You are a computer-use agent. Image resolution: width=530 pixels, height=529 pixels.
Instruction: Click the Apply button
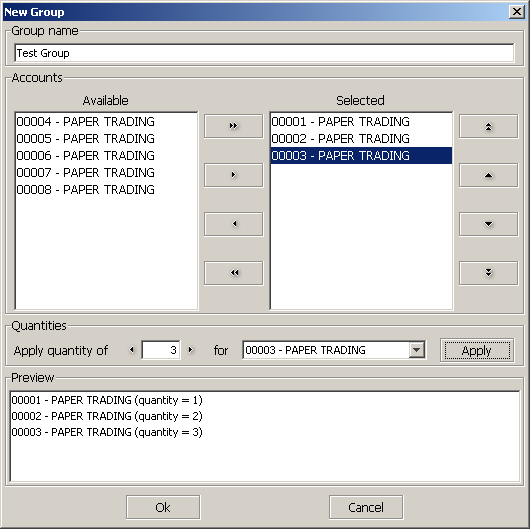tap(477, 350)
